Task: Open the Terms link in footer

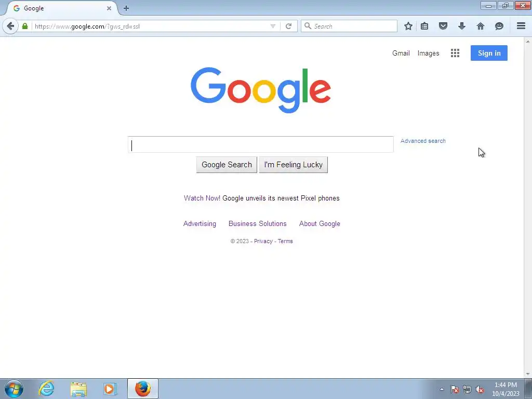Action: coord(285,241)
